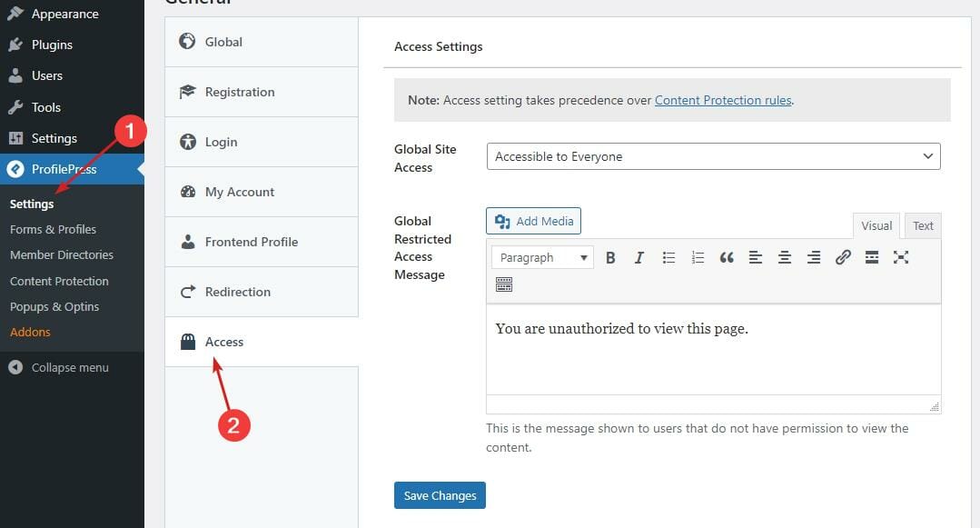The width and height of the screenshot is (980, 528).
Task: Select the Access settings tab
Action: coord(262,342)
